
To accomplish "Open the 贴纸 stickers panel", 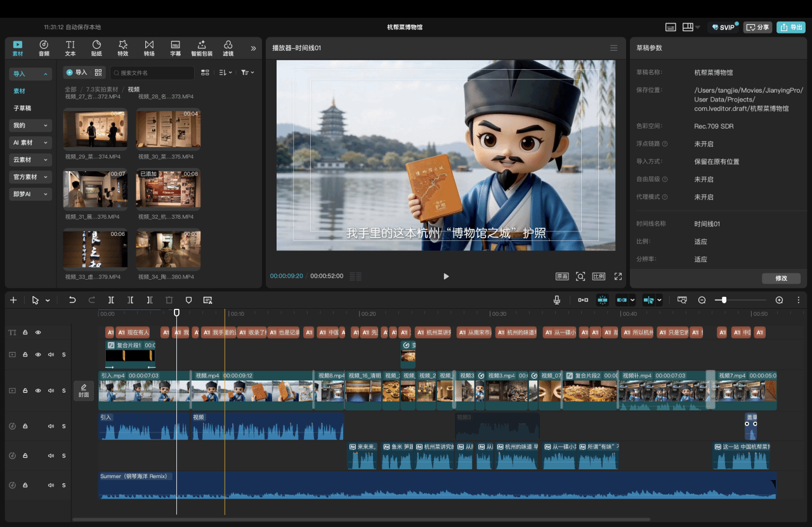I will coord(96,48).
